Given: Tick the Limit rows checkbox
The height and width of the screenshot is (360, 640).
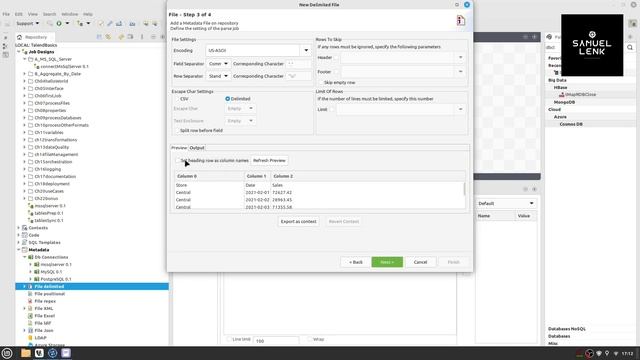Looking at the screenshot, I should point(332,109).
